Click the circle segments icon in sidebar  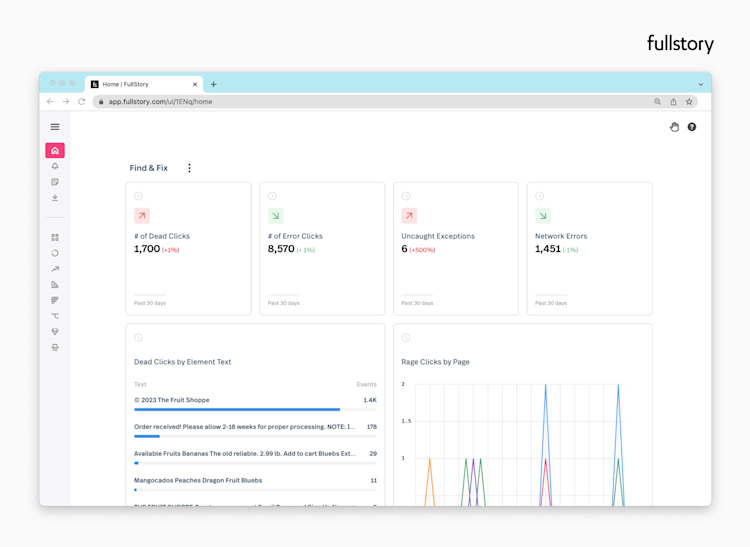point(55,253)
